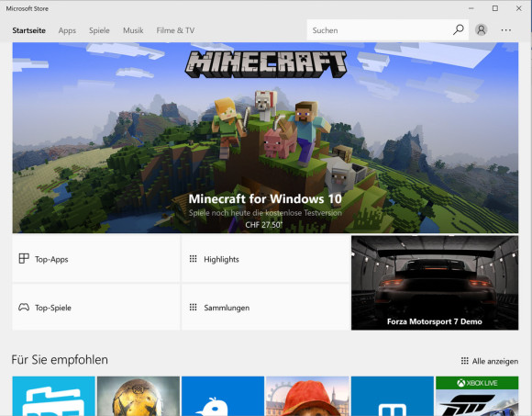Minimize the Microsoft Store window
This screenshot has width=532, height=416.
pos(471,8)
